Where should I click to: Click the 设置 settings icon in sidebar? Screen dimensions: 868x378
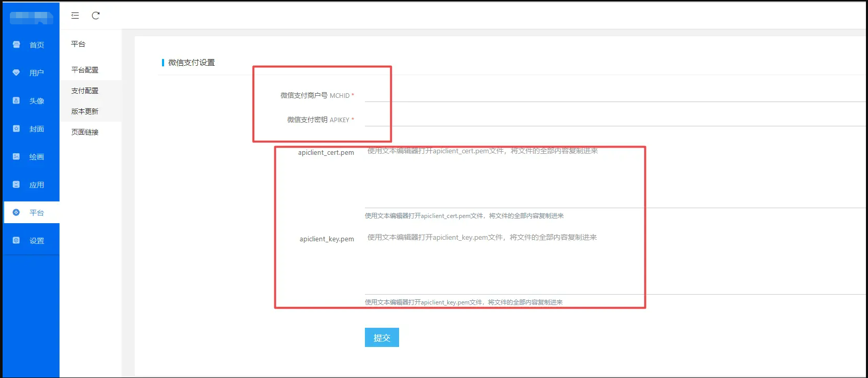(16, 240)
